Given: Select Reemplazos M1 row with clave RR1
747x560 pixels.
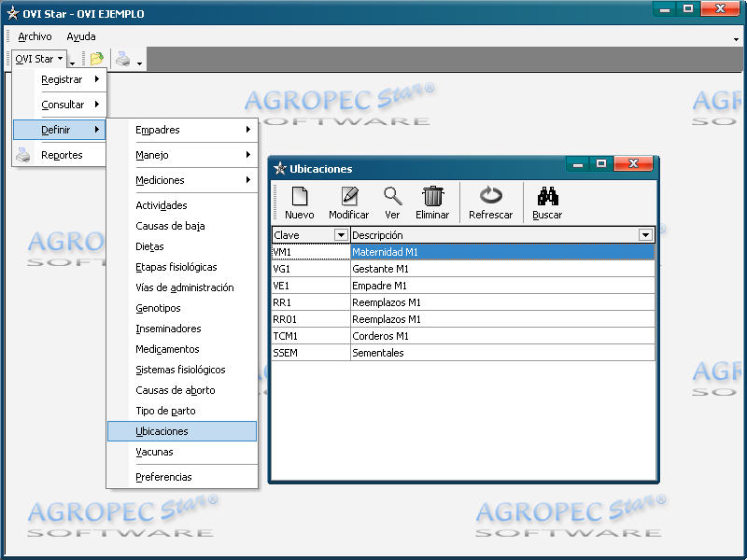Looking at the screenshot, I should pyautogui.click(x=463, y=301).
